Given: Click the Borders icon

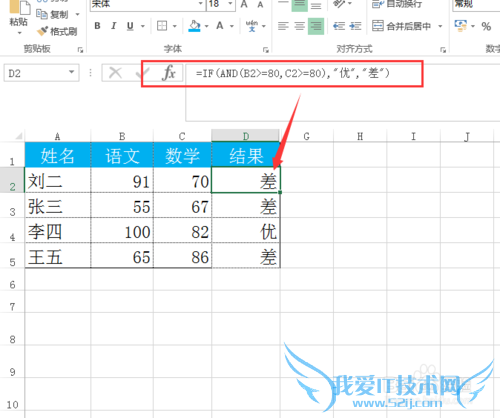Looking at the screenshot, I should [x=162, y=26].
